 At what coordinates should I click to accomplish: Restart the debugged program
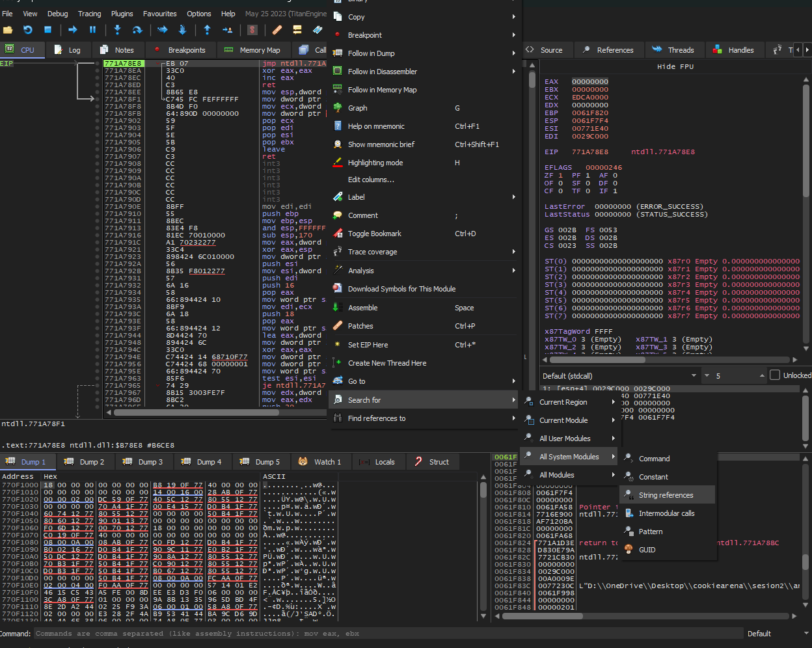click(x=28, y=30)
